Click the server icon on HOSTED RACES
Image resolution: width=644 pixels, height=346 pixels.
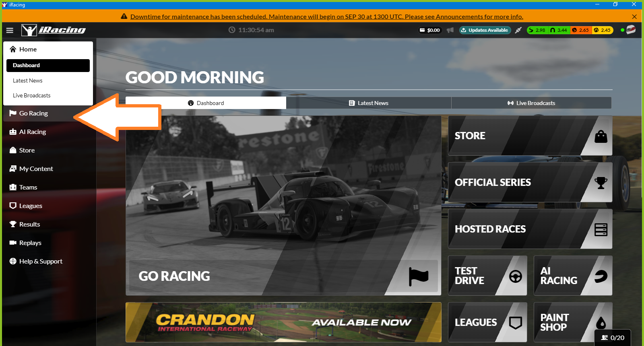coord(601,230)
